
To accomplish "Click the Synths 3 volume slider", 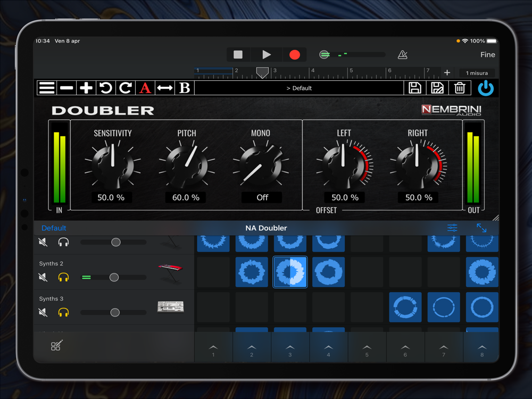I will (114, 312).
